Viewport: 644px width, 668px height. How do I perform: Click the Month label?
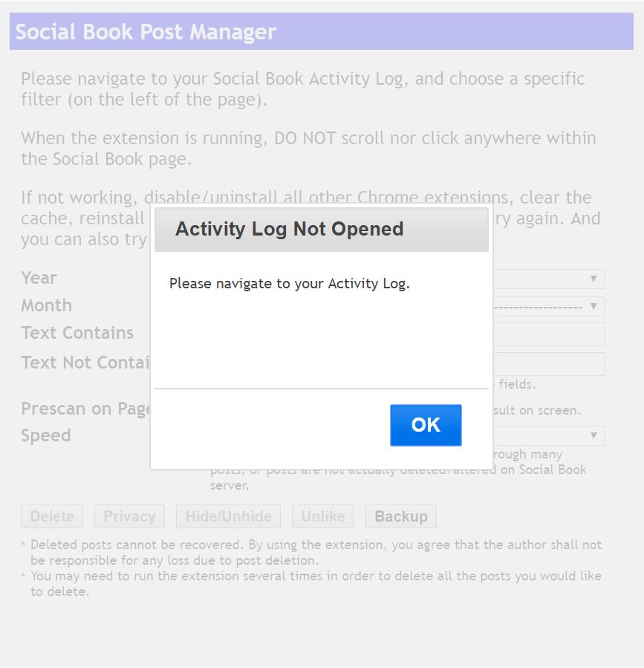[47, 305]
